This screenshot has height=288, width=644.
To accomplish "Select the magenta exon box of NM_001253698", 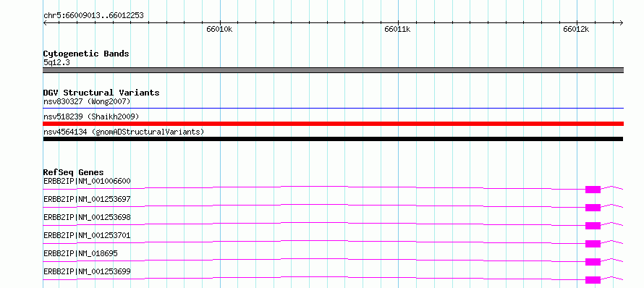I will tap(593, 226).
